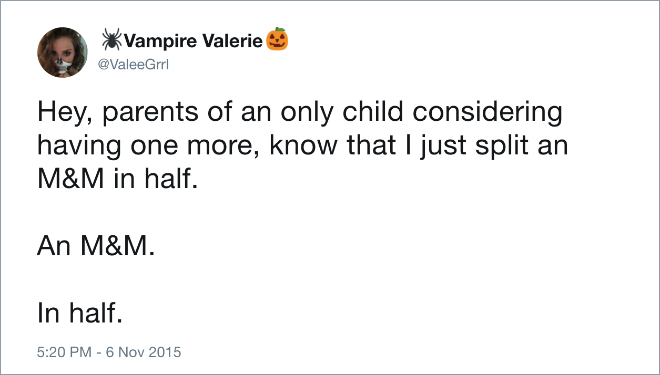The height and width of the screenshot is (375, 660).
Task: Open Vampire Valerie's profile picture
Action: pyautogui.click(x=62, y=52)
